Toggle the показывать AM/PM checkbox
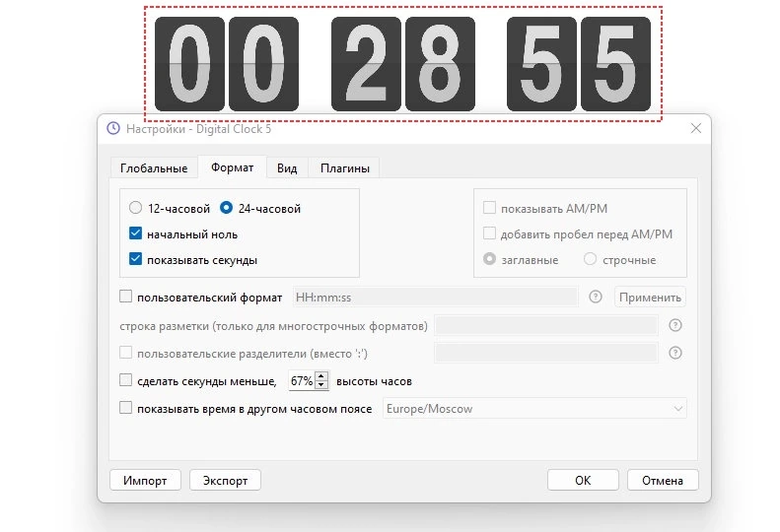Image resolution: width=780 pixels, height=532 pixels. pos(489,207)
